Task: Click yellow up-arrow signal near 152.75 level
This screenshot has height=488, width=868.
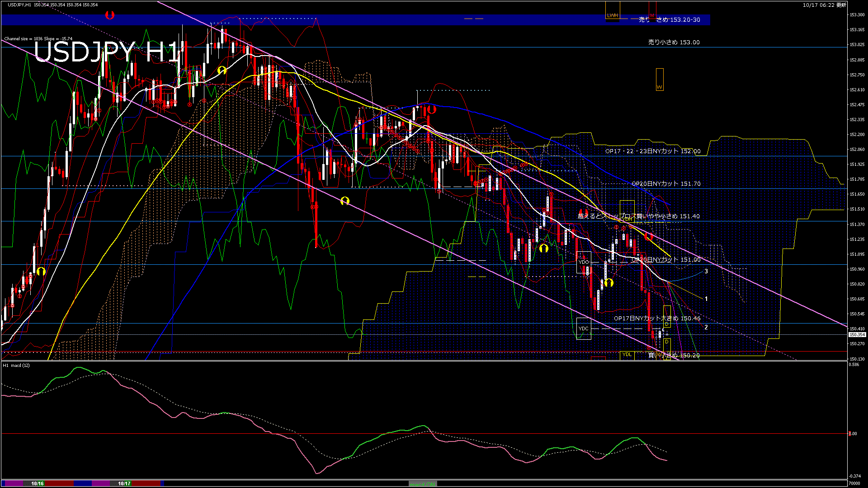Action: tap(222, 70)
